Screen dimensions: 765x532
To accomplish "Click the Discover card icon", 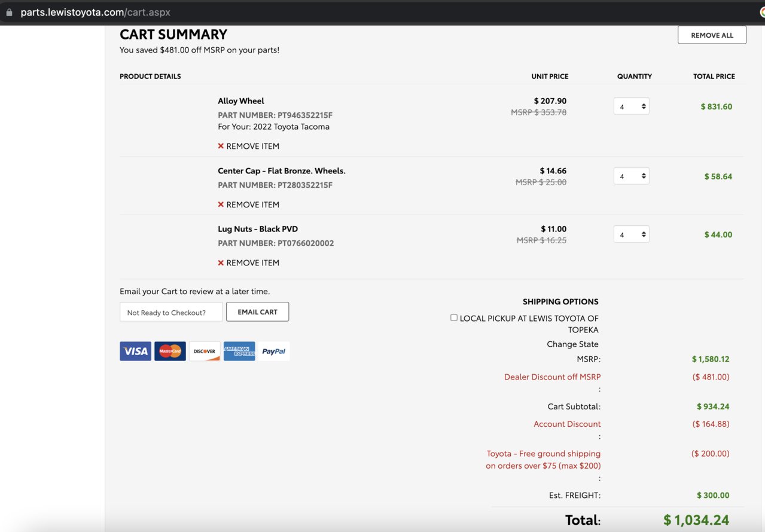I will [205, 351].
